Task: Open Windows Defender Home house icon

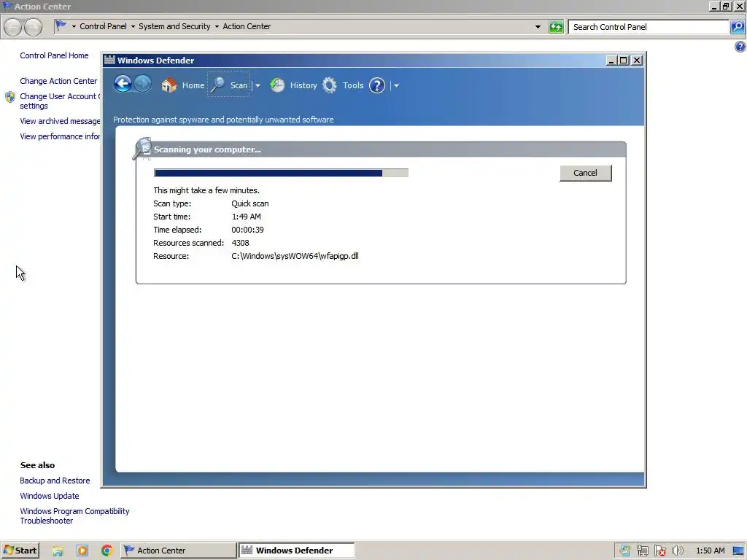Action: coord(169,85)
